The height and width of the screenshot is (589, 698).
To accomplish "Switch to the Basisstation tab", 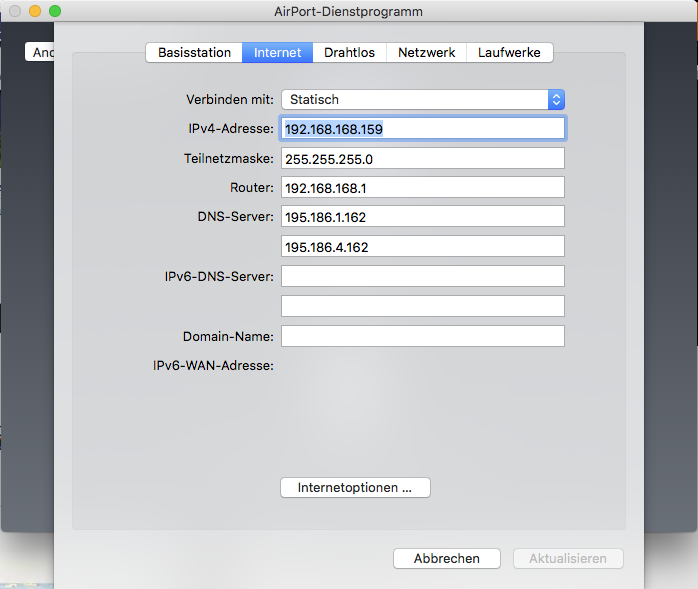I will pyautogui.click(x=194, y=53).
